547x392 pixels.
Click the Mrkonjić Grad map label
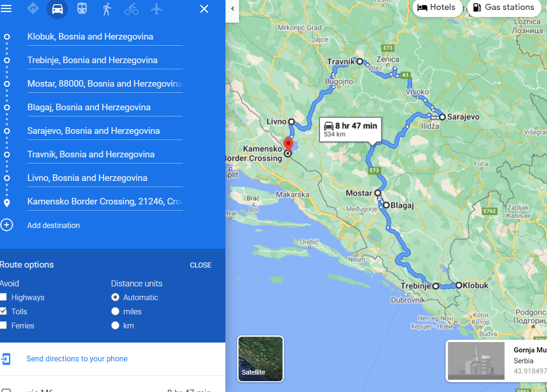click(x=299, y=27)
